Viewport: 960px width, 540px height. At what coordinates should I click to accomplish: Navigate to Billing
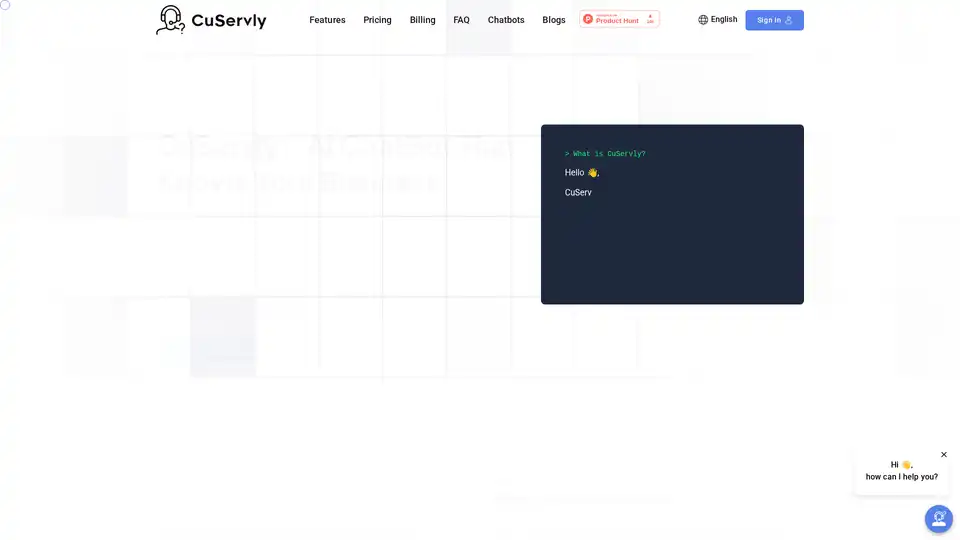[422, 20]
